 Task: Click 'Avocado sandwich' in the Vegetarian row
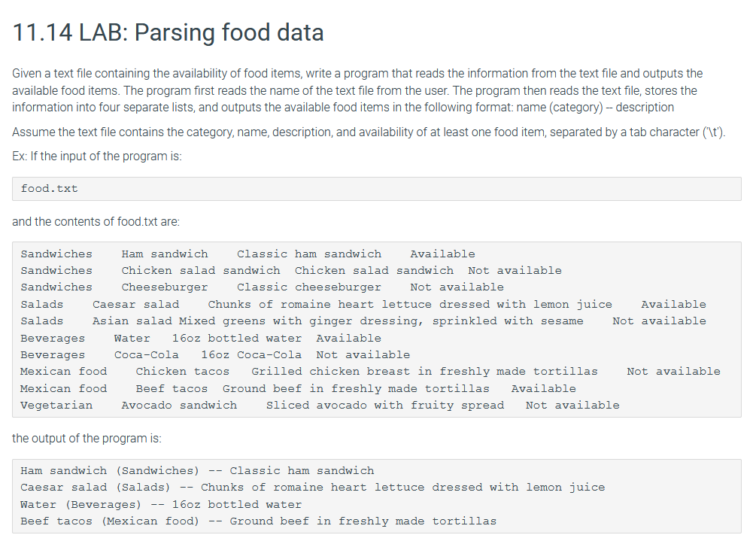point(179,406)
